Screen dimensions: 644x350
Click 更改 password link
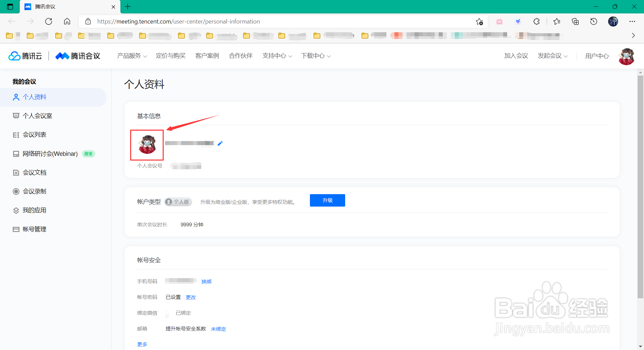click(191, 297)
